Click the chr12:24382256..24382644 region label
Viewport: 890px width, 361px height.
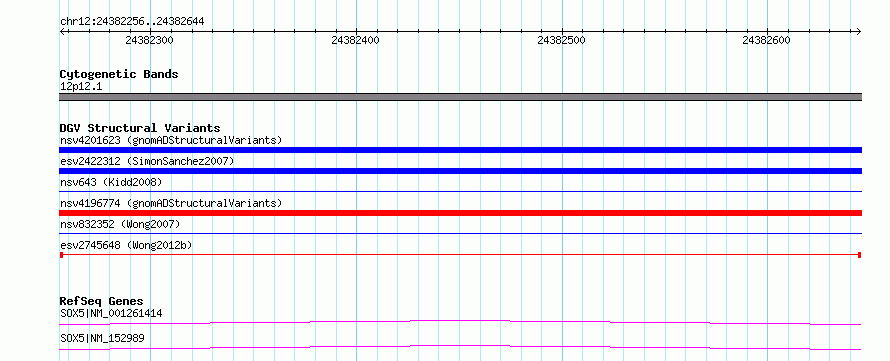pyautogui.click(x=132, y=22)
